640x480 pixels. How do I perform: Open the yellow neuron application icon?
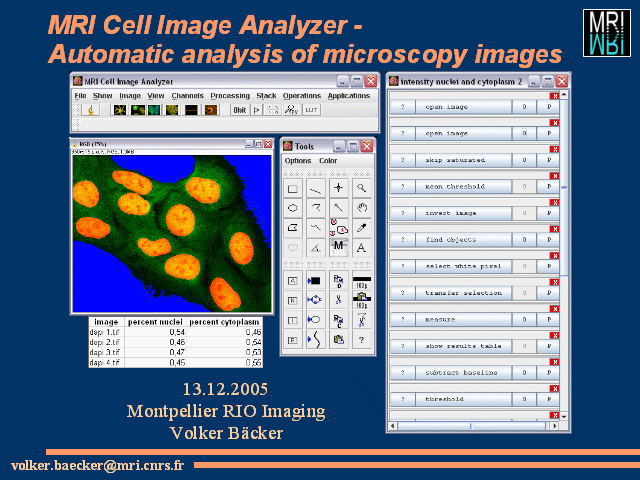click(x=120, y=110)
